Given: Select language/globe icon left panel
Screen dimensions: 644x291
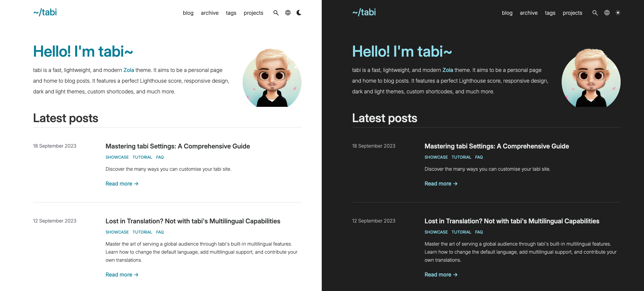Looking at the screenshot, I should (287, 12).
